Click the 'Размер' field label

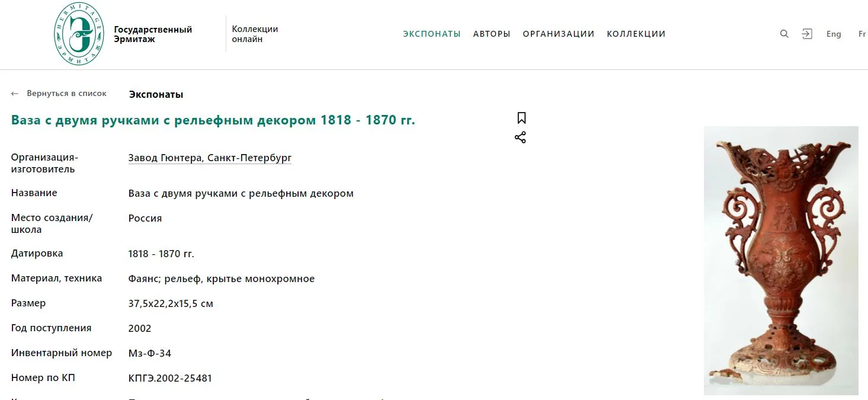[28, 303]
